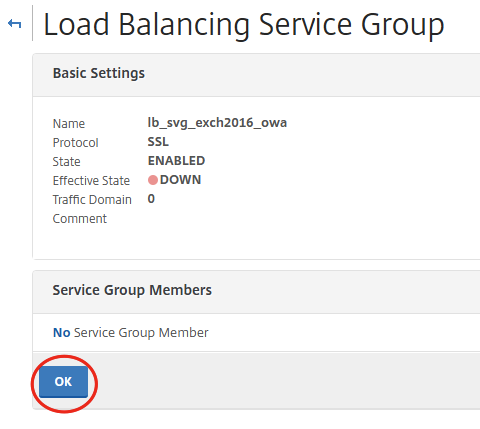Click the Name field label

coord(69,124)
